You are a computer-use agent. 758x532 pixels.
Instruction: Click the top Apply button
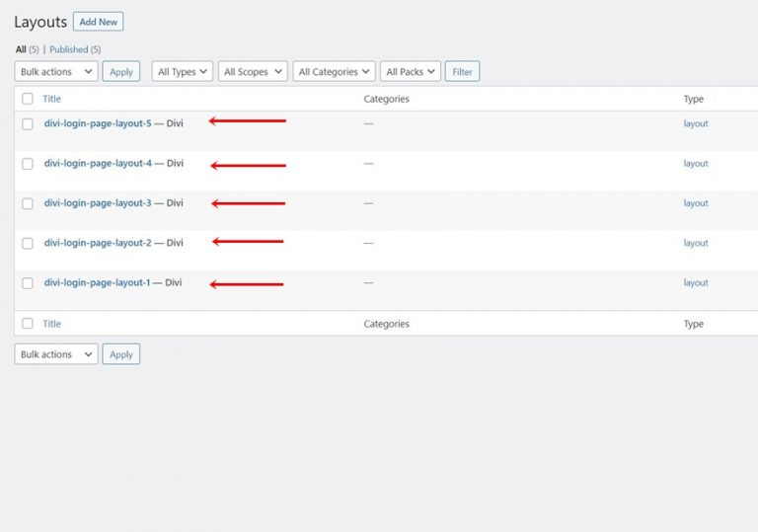click(x=121, y=72)
